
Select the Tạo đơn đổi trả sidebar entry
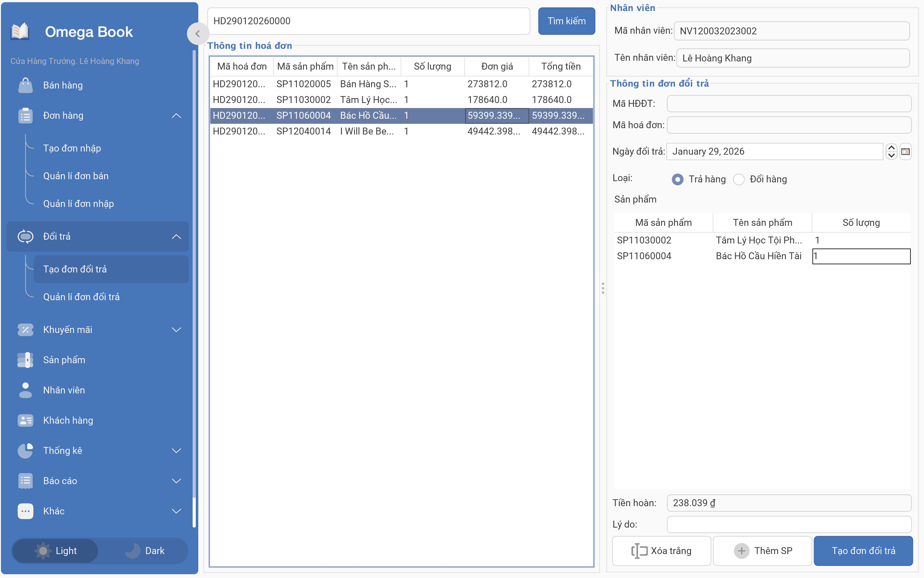[111, 269]
